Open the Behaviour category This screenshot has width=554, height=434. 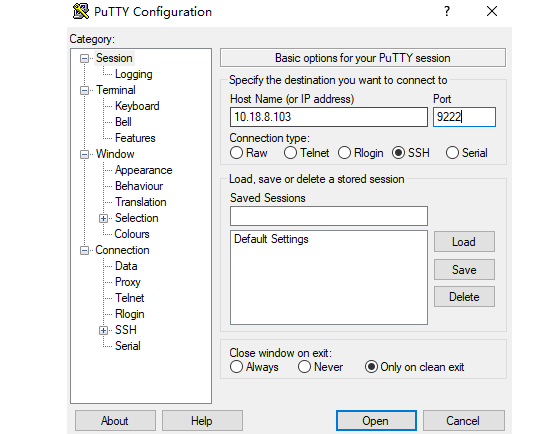tap(139, 186)
